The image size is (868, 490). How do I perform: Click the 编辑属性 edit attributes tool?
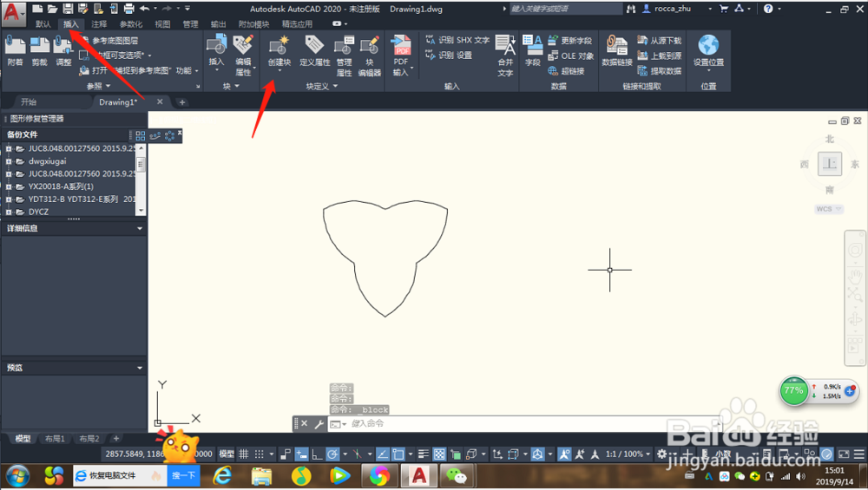click(x=243, y=56)
